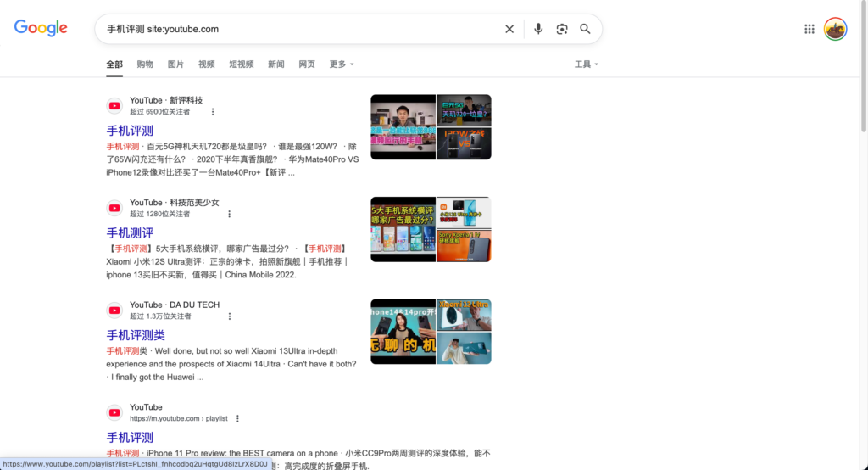Open 手机评测 link under m.youtube.com playlist
868x470 pixels.
tap(130, 437)
